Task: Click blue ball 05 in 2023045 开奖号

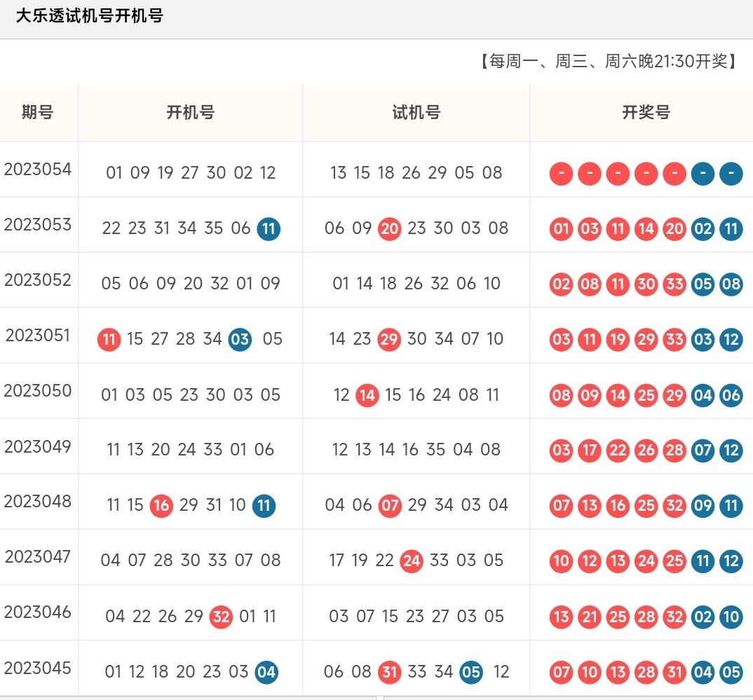Action: (731, 672)
